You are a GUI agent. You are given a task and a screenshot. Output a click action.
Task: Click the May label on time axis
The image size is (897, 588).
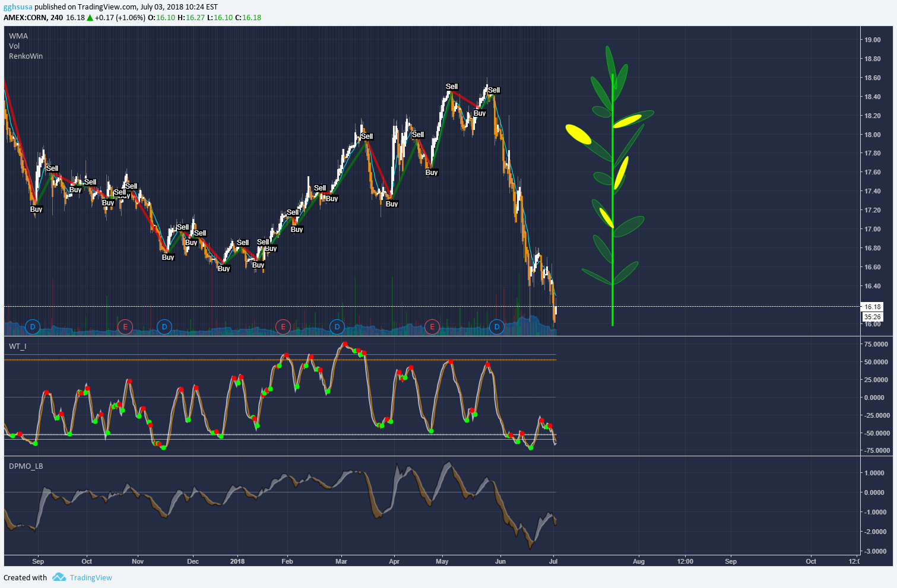442,561
